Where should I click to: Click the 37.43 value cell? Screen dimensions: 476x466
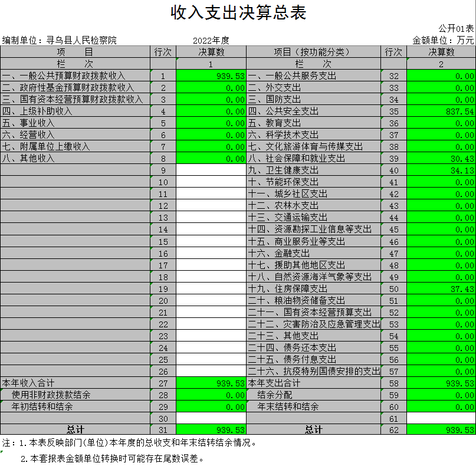pyautogui.click(x=441, y=288)
